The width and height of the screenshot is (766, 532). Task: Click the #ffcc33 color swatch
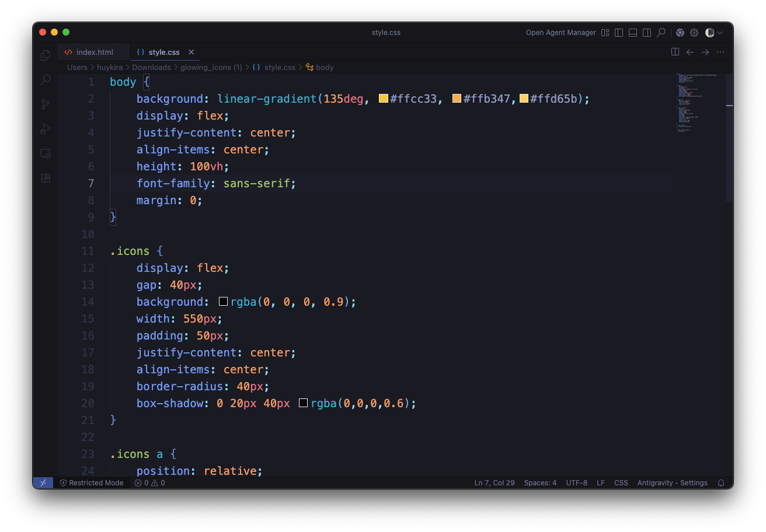coord(384,99)
